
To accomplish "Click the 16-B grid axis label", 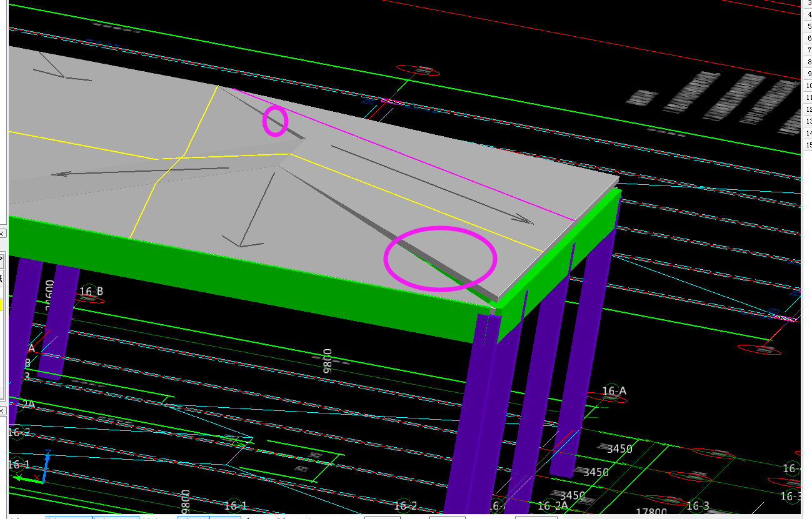I will (x=91, y=291).
